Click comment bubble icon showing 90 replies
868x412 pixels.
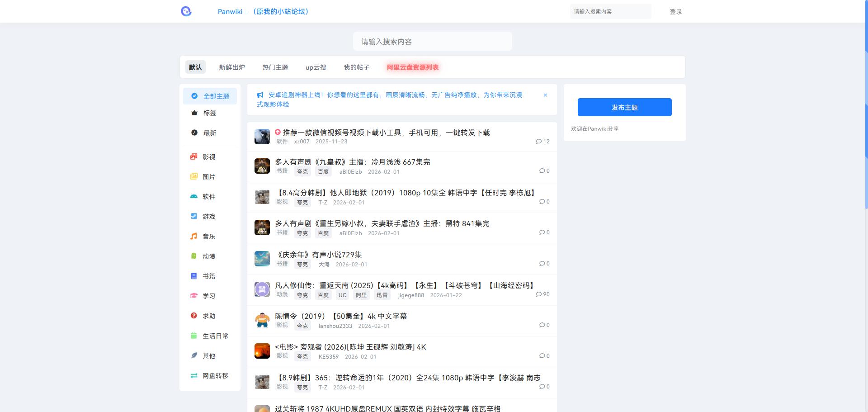coord(539,294)
